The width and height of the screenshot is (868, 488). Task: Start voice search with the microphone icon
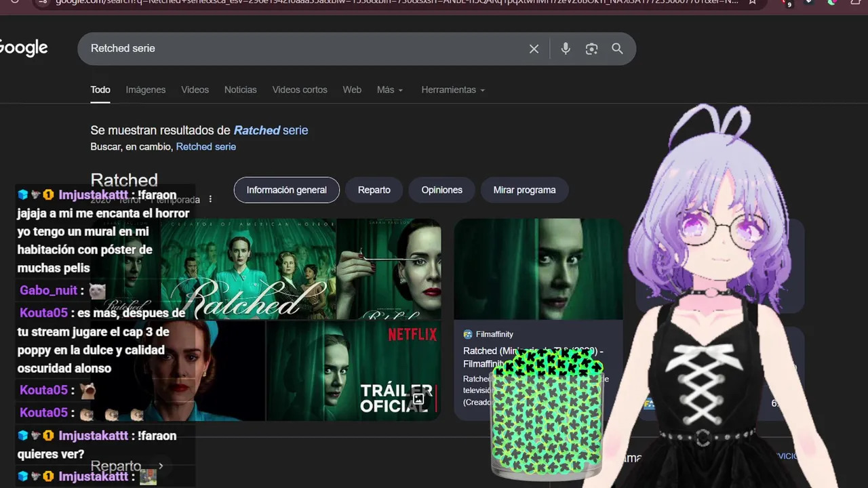pos(566,49)
